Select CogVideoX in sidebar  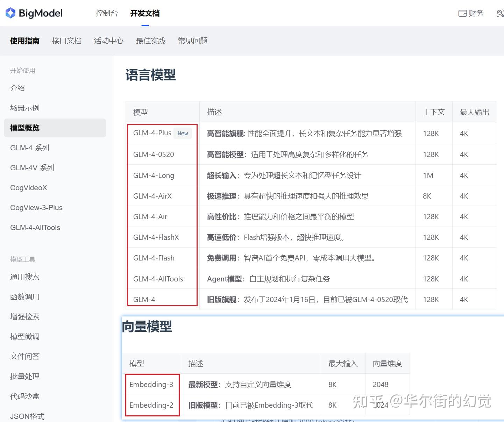(29, 188)
